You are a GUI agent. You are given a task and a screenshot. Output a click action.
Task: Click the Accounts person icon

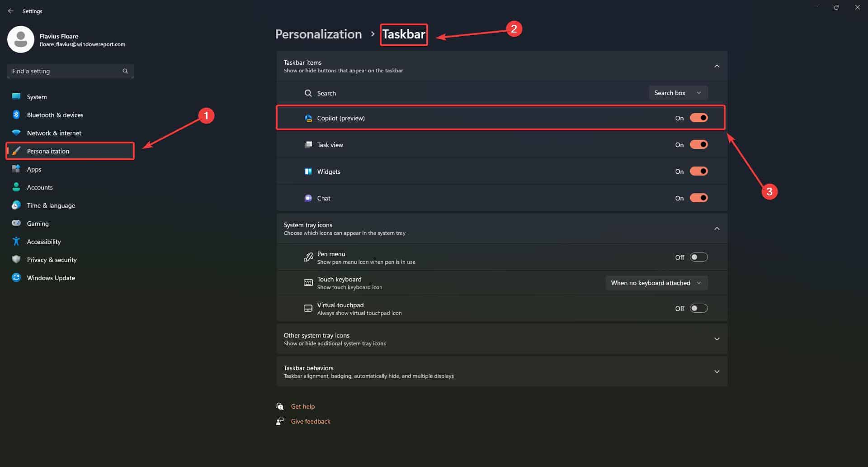click(x=16, y=187)
